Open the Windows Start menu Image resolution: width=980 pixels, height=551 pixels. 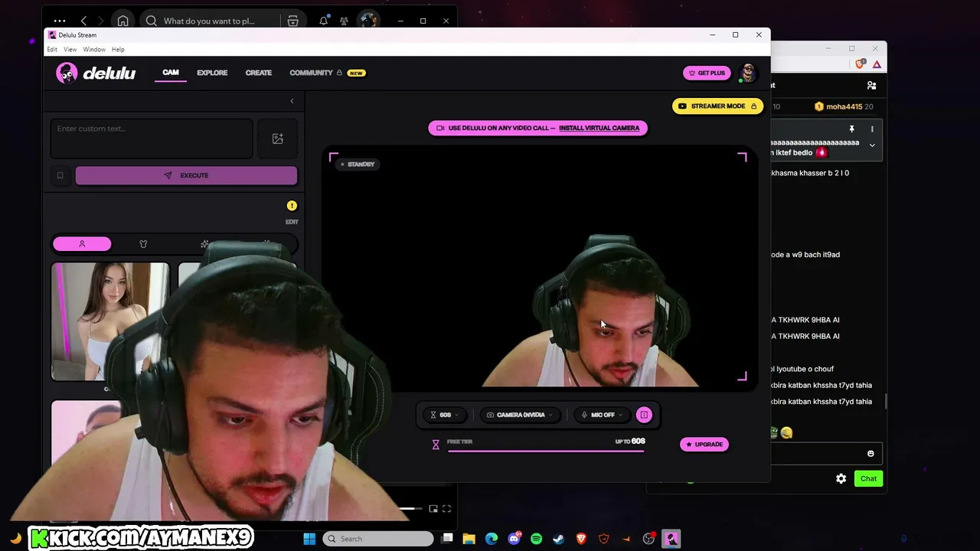point(309,539)
